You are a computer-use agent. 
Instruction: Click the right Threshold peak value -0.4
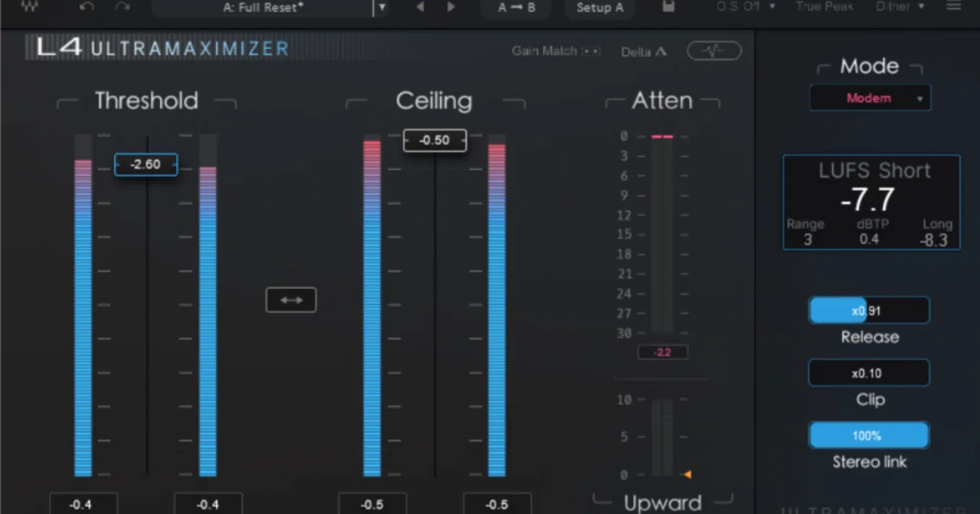coord(207,503)
